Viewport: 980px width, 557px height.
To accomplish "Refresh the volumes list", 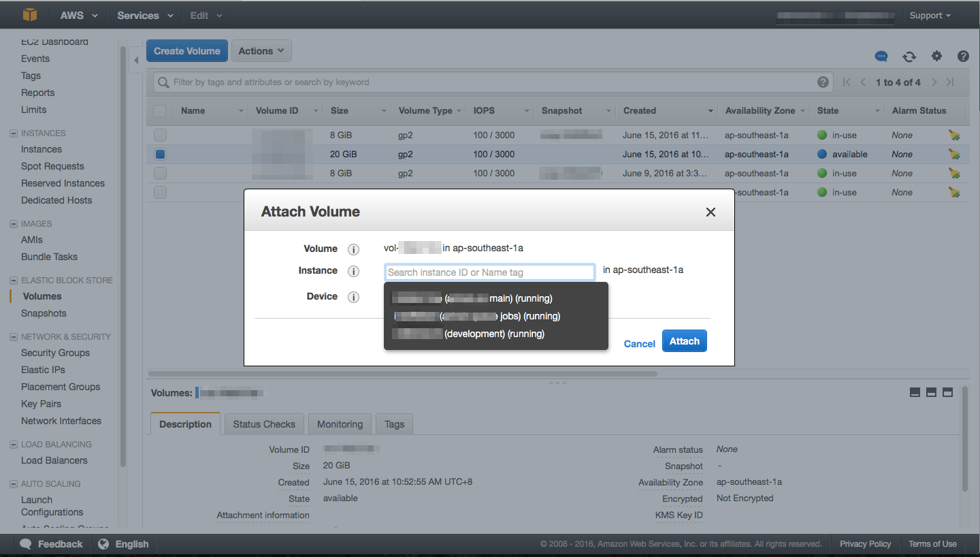I will (909, 57).
